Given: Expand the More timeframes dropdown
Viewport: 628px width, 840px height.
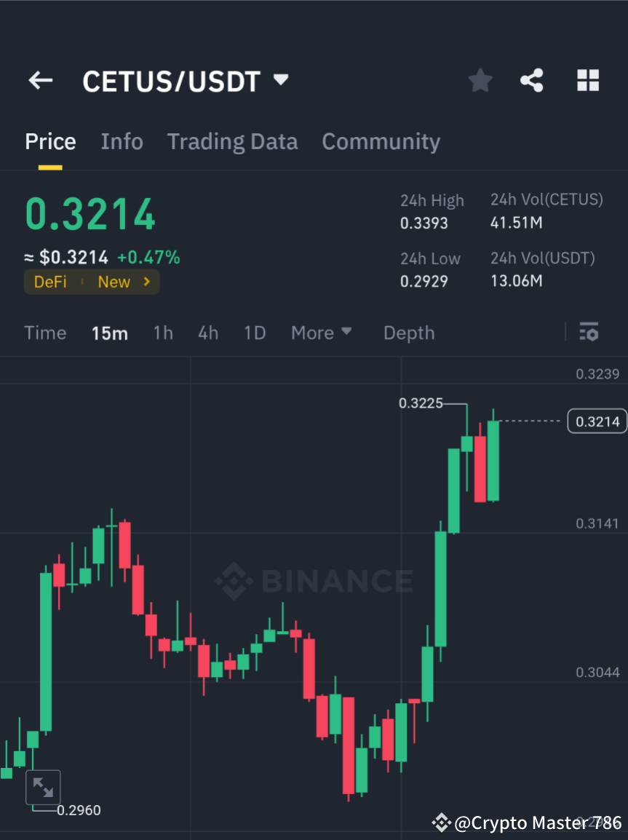Looking at the screenshot, I should [x=321, y=333].
